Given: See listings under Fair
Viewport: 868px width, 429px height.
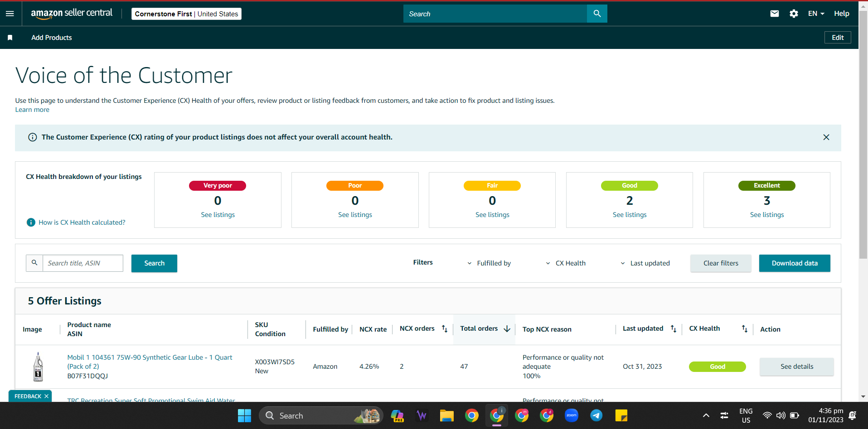Looking at the screenshot, I should point(492,215).
